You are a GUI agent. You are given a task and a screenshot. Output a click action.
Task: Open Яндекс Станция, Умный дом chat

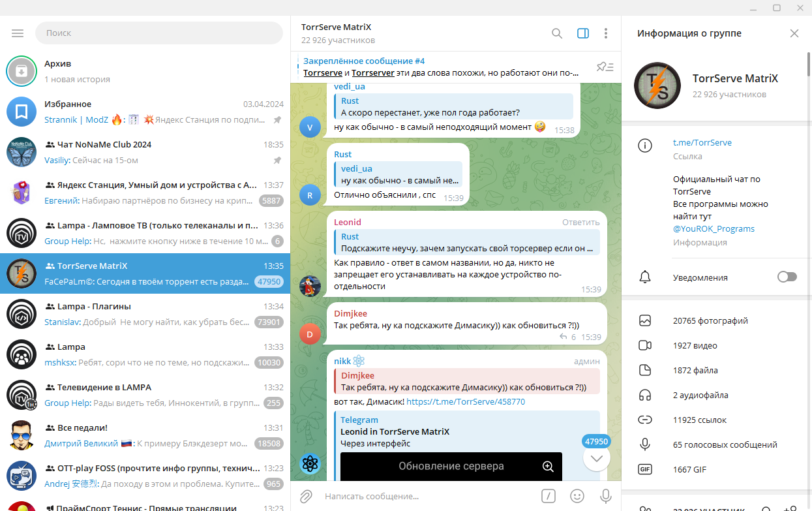click(145, 193)
